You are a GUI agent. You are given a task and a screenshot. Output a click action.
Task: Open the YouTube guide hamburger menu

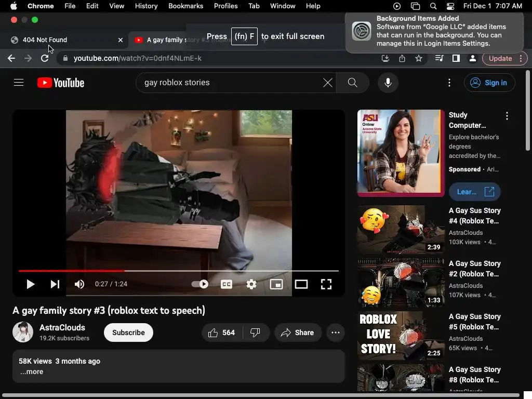tap(19, 83)
